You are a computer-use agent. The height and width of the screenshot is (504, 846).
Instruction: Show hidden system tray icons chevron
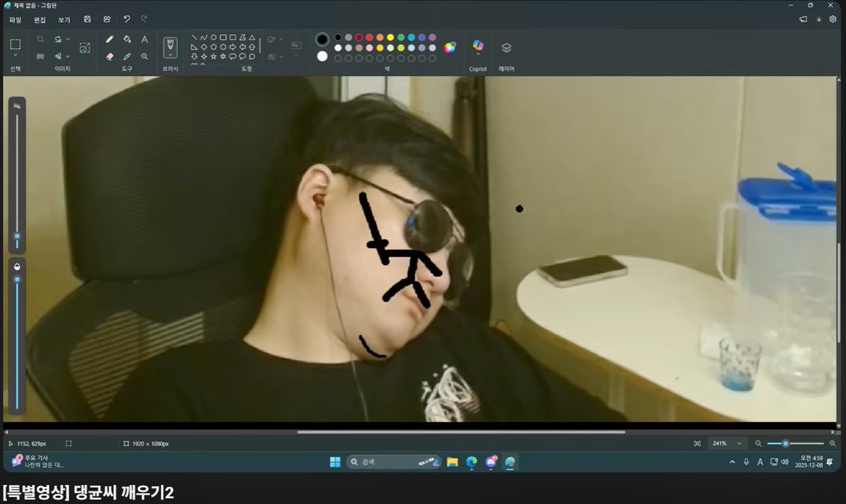[732, 462]
